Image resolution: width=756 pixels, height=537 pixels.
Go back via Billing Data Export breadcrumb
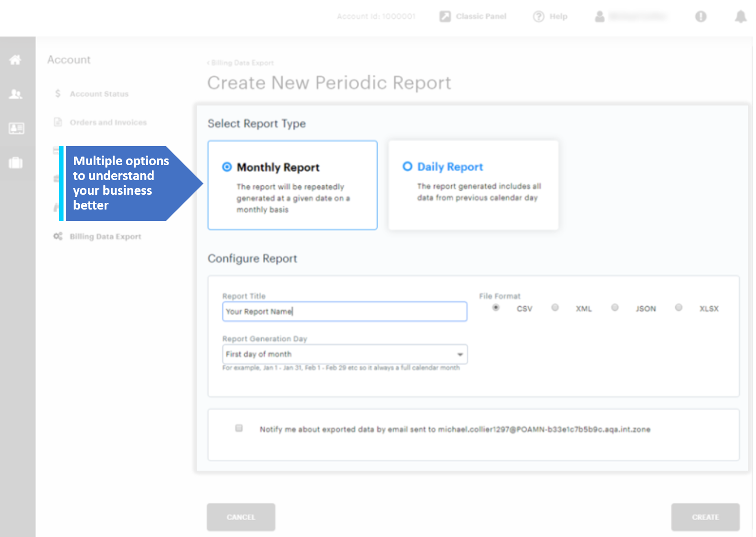click(241, 63)
